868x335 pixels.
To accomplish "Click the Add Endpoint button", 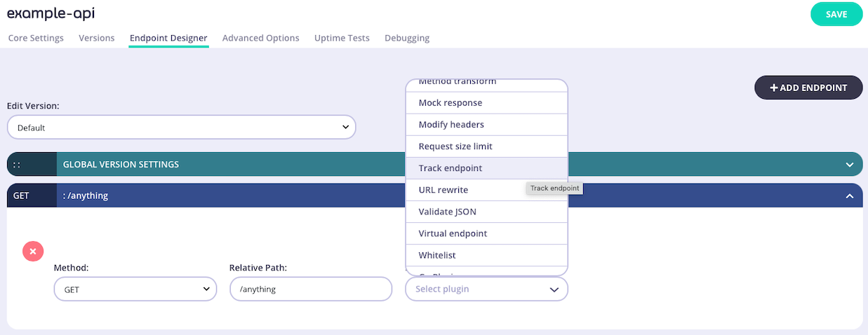I will pos(808,88).
